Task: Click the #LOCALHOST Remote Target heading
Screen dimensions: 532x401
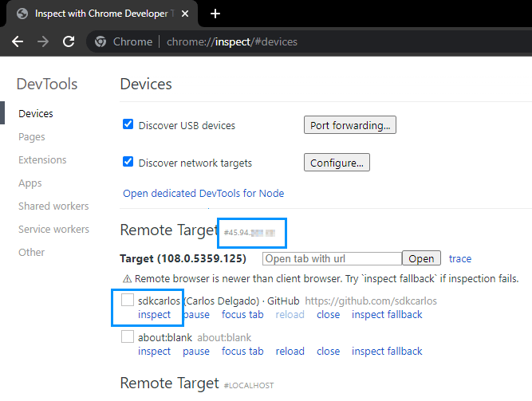Action: point(197,383)
